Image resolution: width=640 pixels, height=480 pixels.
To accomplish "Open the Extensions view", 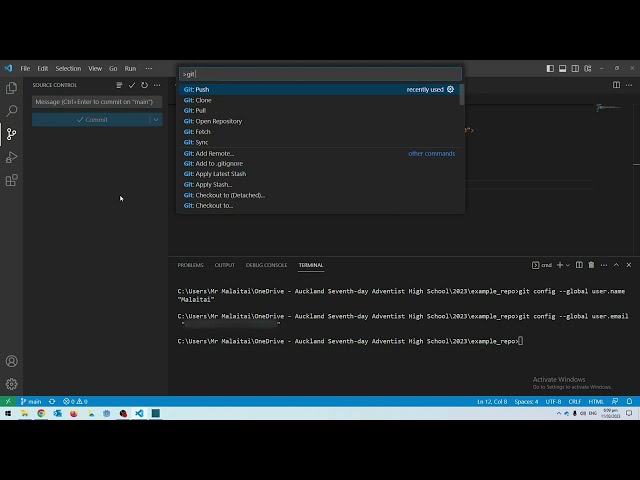I will pos(11,180).
